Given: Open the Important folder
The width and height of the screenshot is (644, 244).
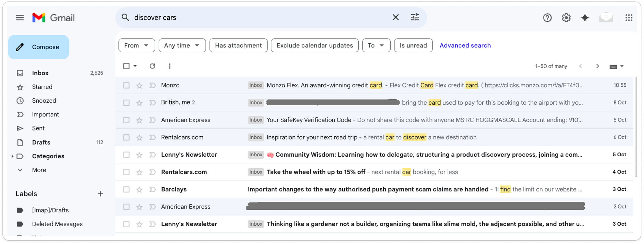Looking at the screenshot, I should click(45, 114).
